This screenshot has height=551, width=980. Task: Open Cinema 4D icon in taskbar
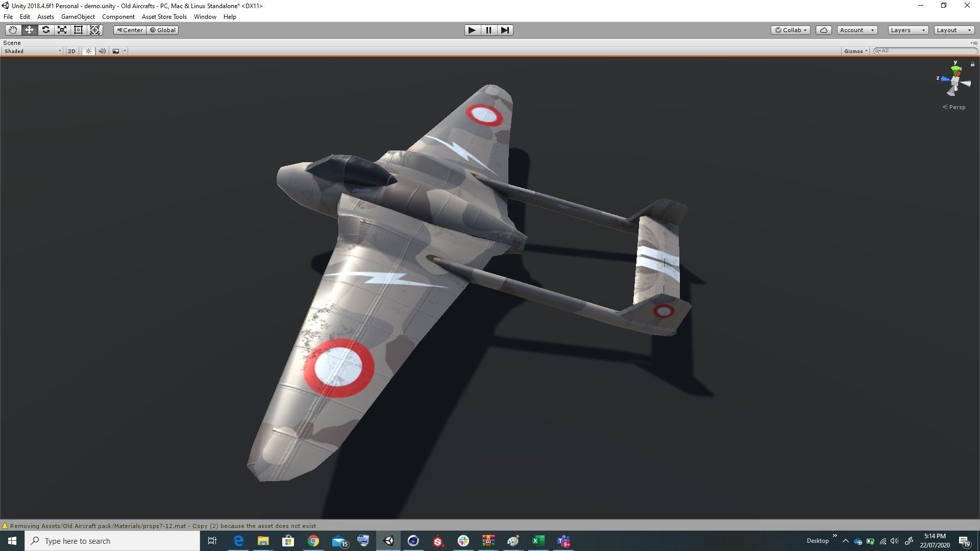click(413, 541)
